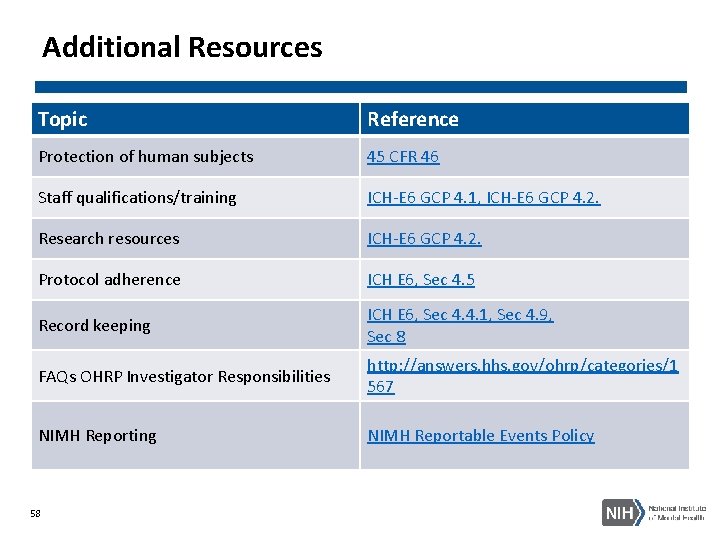This screenshot has height=540, width=720.
Task: Open the ICH E6 Sec 4.4.1, 4.9, Sec 8 link
Action: point(460,326)
